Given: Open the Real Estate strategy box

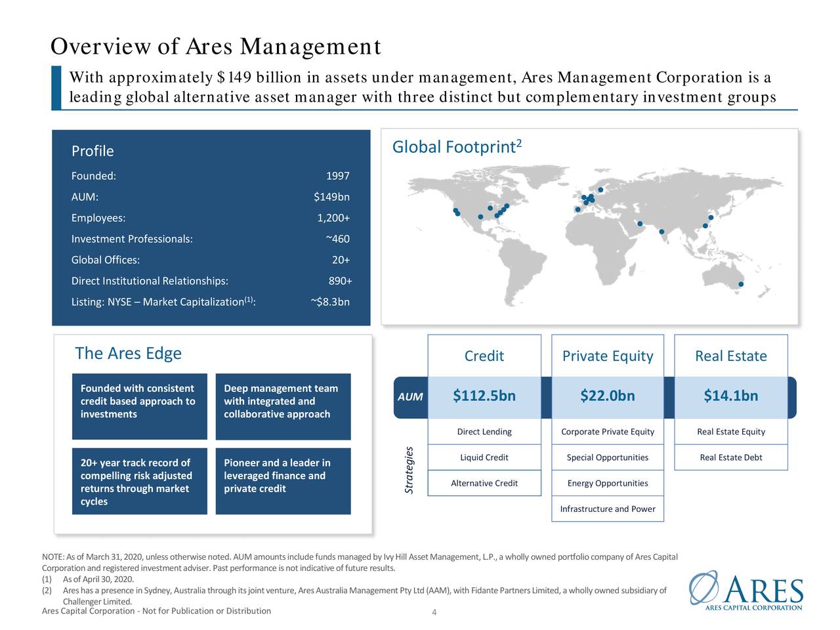Looking at the screenshot, I should tap(730, 356).
